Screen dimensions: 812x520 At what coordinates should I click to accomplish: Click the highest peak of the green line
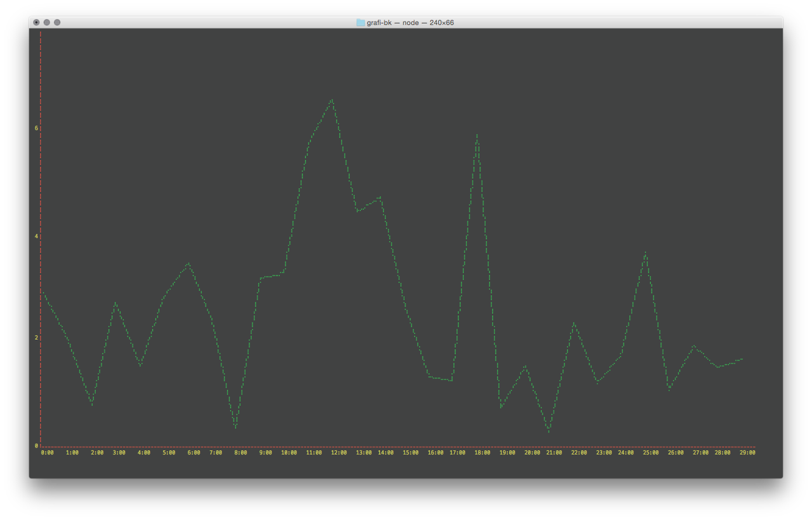pyautogui.click(x=332, y=100)
